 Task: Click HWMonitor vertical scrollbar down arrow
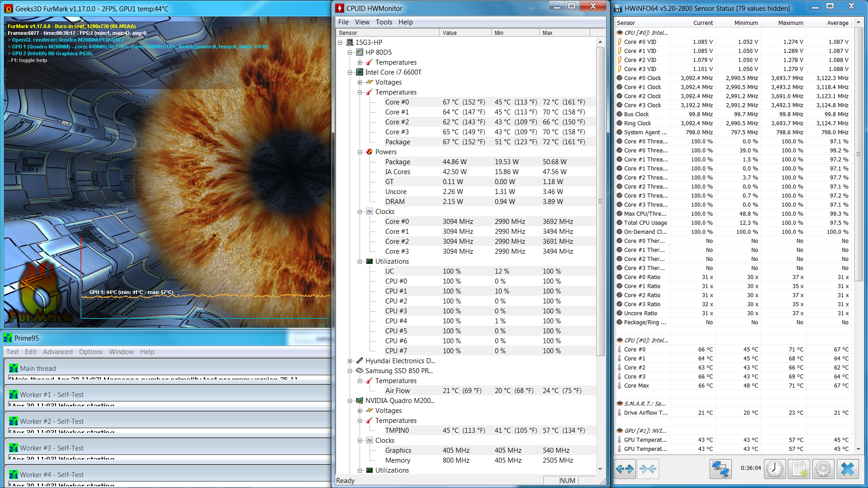[x=600, y=469]
